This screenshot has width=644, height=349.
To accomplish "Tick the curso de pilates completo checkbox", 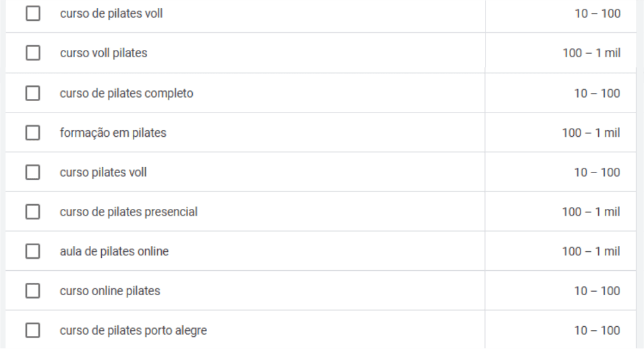I will [x=32, y=93].
